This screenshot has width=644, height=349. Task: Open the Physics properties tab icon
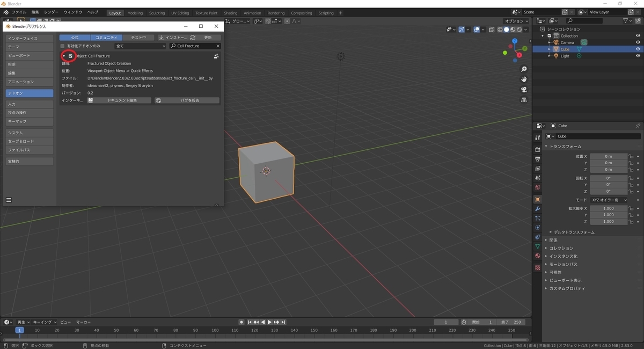(x=537, y=228)
